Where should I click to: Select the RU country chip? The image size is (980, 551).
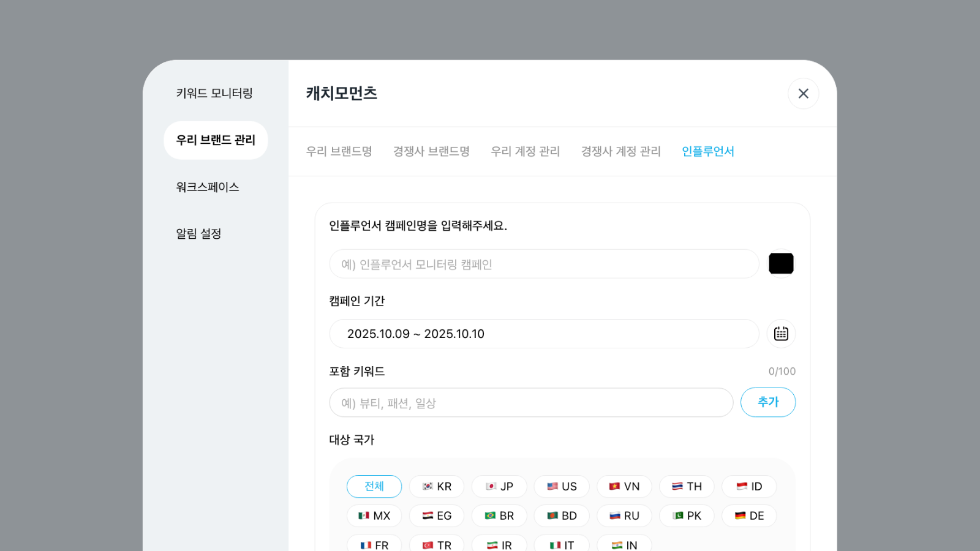click(624, 515)
